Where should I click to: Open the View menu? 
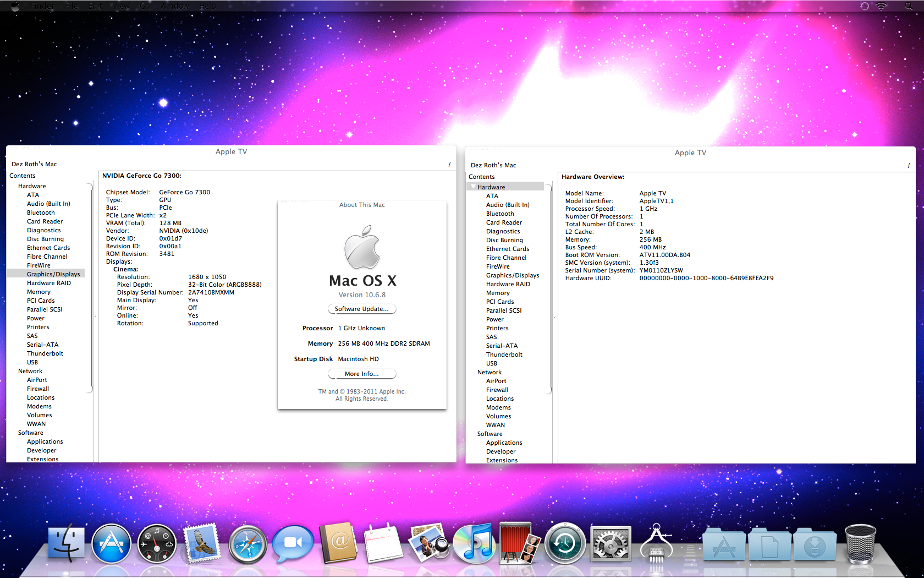[121, 6]
